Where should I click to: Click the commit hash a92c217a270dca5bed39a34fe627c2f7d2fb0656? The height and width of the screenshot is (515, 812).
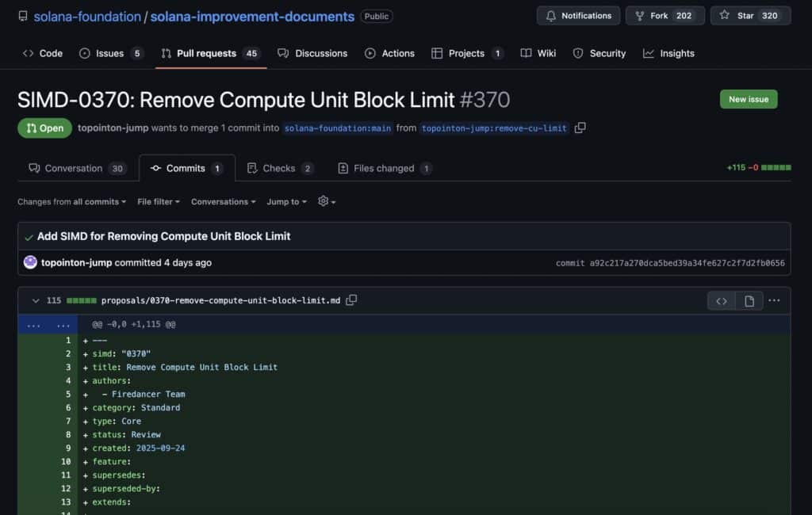[x=687, y=264]
